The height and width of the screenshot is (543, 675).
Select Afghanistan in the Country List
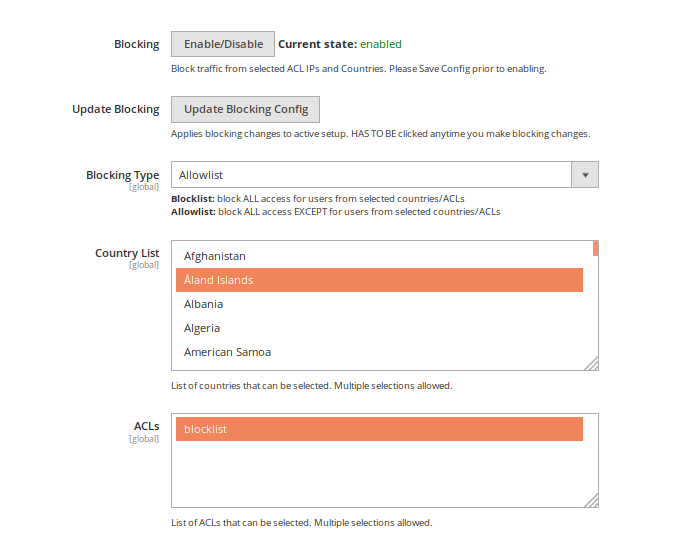point(215,256)
